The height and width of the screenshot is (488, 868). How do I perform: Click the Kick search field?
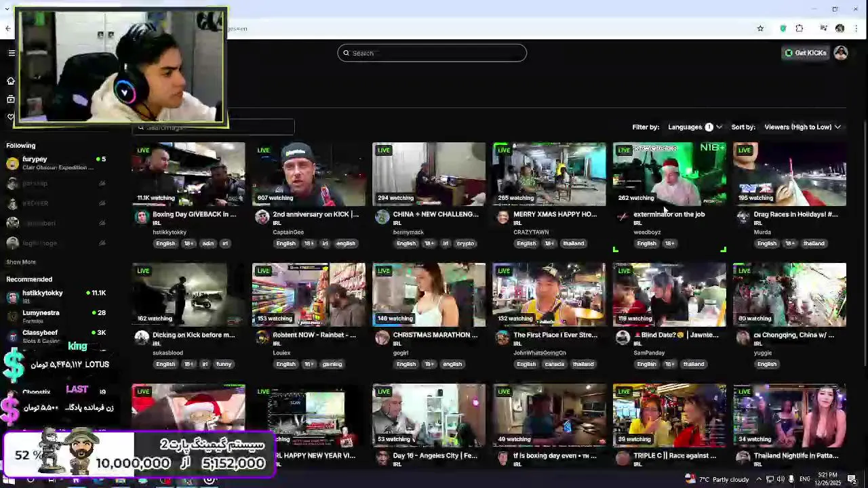[432, 53]
